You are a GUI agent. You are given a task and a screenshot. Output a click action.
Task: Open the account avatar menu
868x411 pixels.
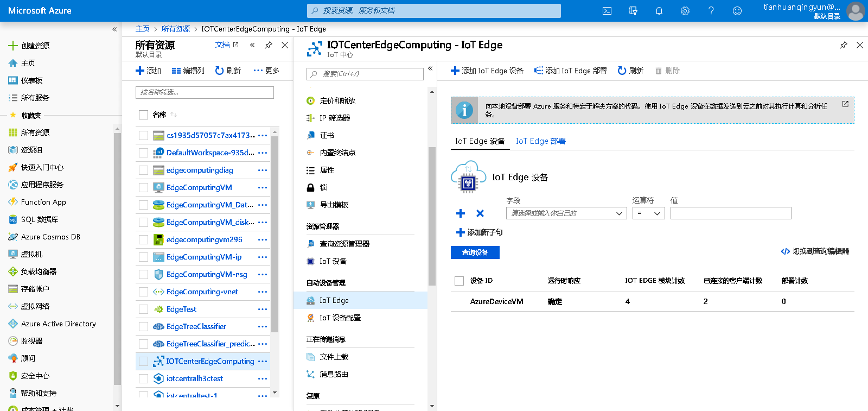pos(856,11)
